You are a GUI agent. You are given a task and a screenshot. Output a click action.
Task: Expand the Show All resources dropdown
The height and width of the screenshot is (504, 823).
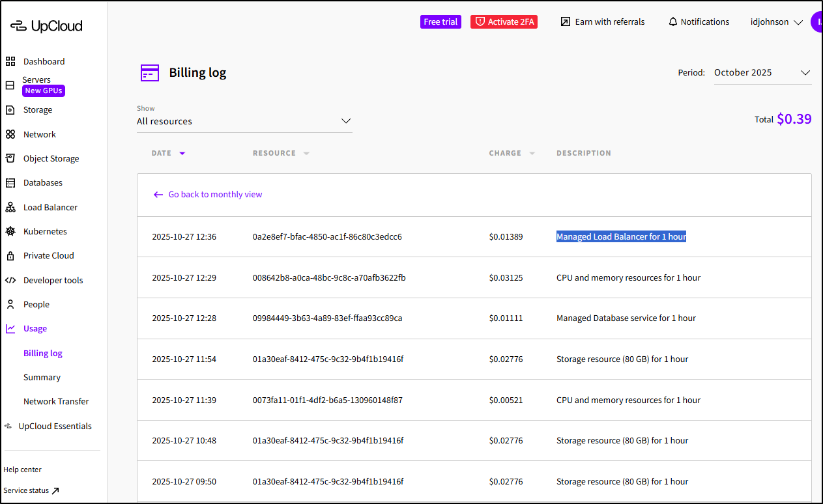pyautogui.click(x=244, y=121)
